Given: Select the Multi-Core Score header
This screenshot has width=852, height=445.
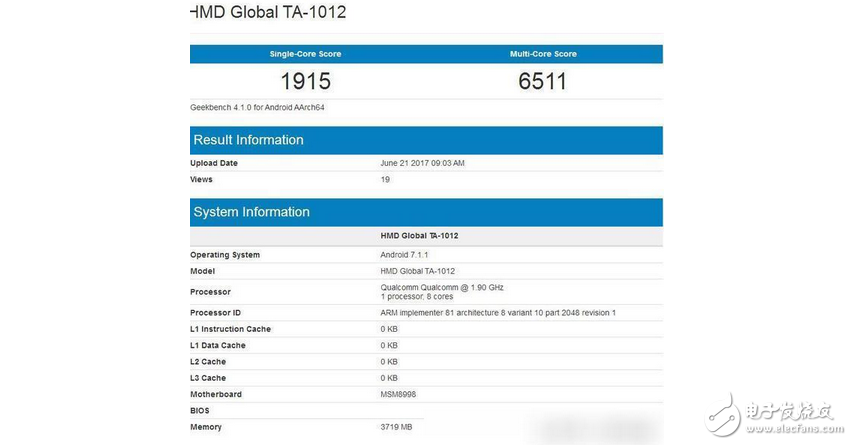Looking at the screenshot, I should pos(544,54).
